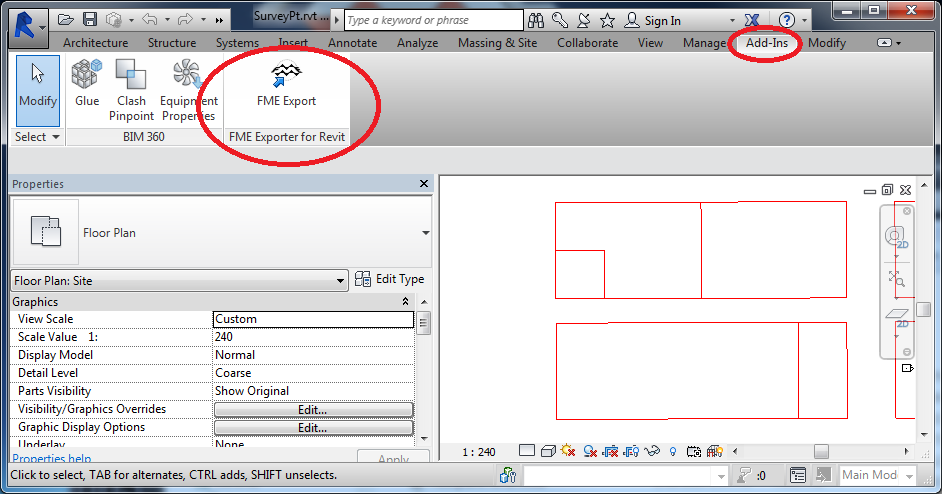Click the Help question mark icon
Viewport: 942px width, 494px height.
[x=786, y=20]
